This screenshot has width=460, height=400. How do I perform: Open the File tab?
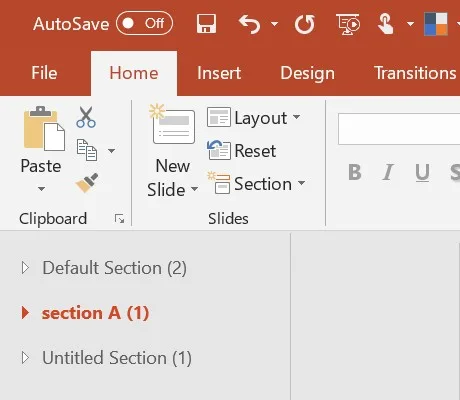point(44,73)
